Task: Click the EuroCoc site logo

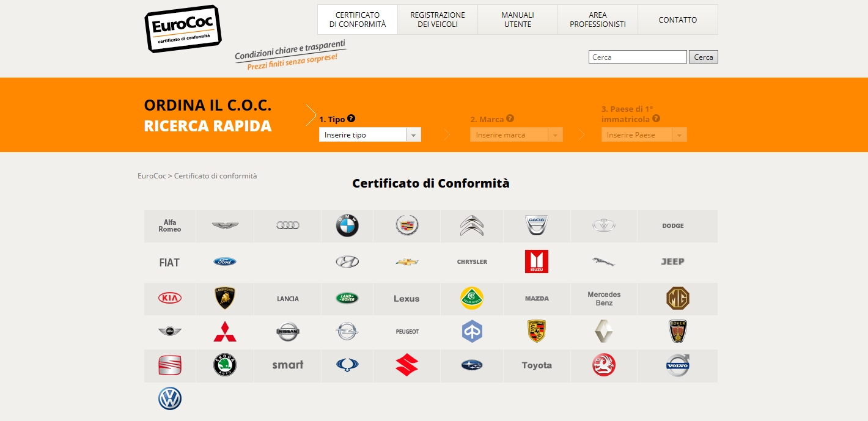Action: pos(183,29)
